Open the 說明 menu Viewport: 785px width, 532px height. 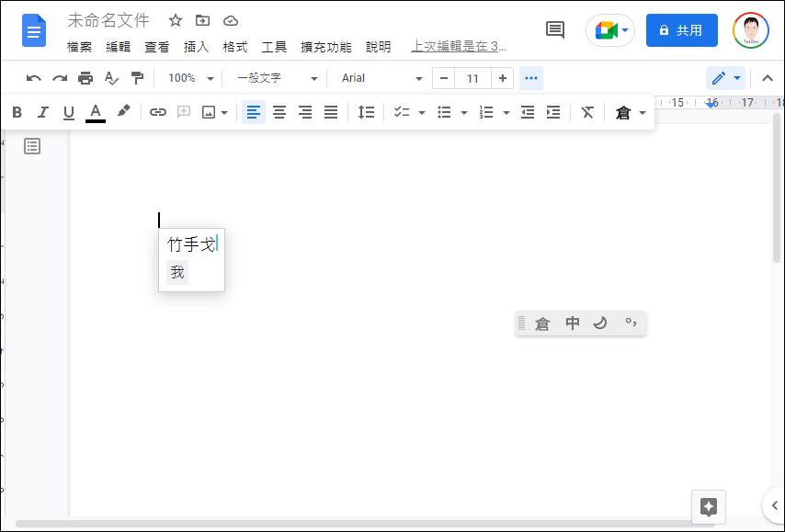[x=379, y=47]
